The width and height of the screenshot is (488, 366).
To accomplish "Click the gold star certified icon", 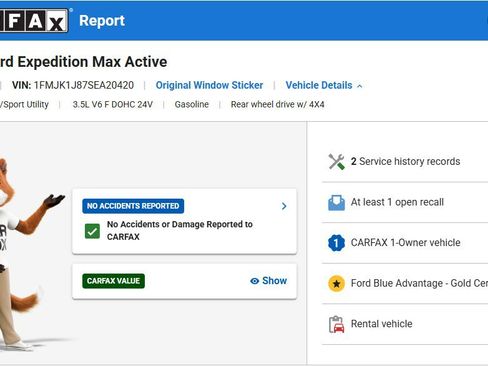I will (336, 284).
